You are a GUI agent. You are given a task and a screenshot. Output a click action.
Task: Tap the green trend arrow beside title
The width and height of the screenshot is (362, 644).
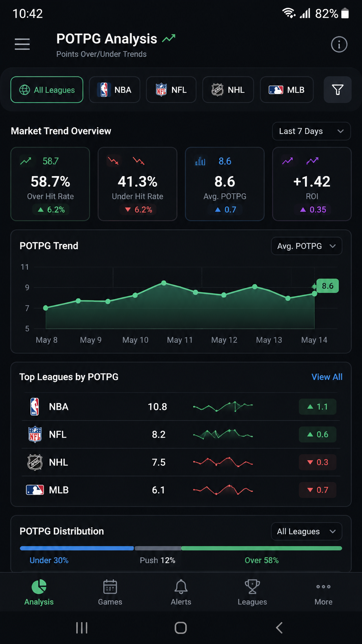[168, 39]
